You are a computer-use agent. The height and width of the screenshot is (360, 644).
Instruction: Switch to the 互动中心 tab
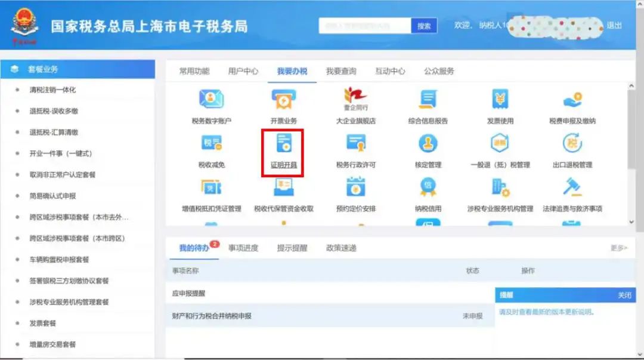click(390, 71)
